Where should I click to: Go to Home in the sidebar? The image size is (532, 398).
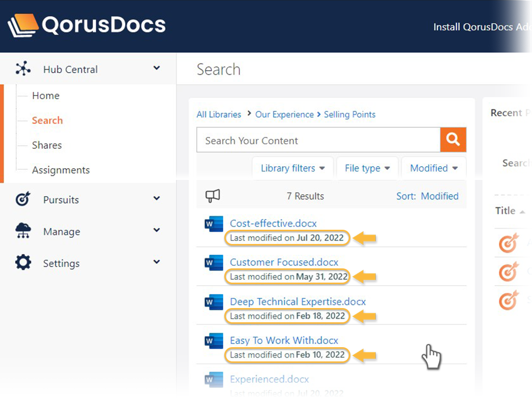coord(46,96)
